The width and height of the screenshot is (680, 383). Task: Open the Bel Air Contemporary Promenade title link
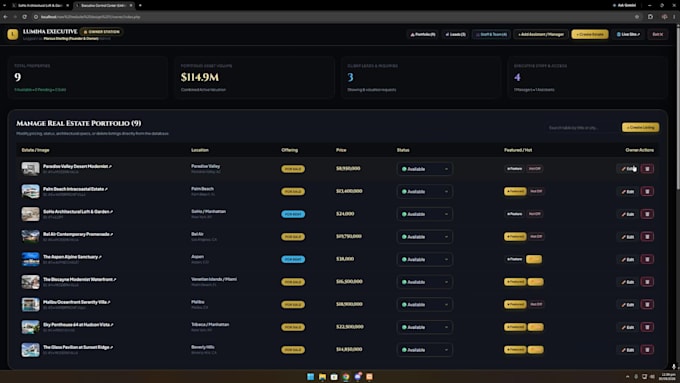[78, 234]
